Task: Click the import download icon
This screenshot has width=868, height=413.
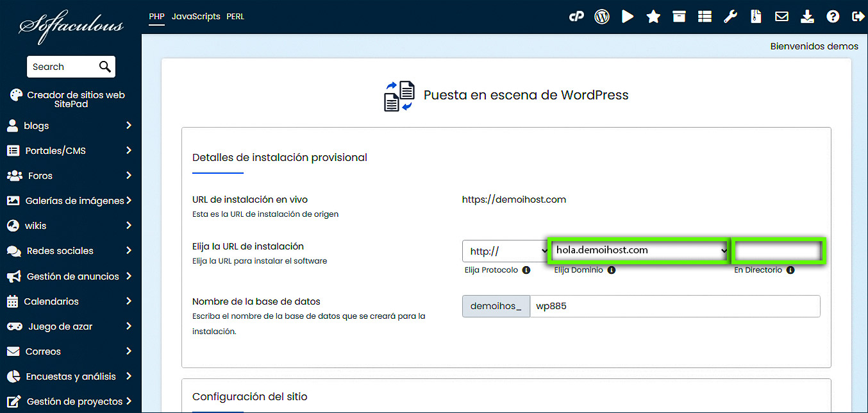Action: coord(807,16)
